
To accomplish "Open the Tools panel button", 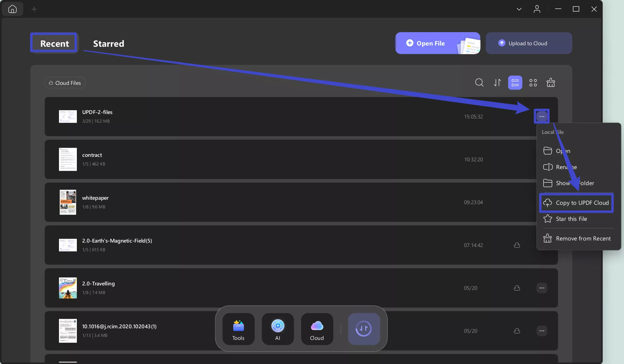I will tap(238, 329).
